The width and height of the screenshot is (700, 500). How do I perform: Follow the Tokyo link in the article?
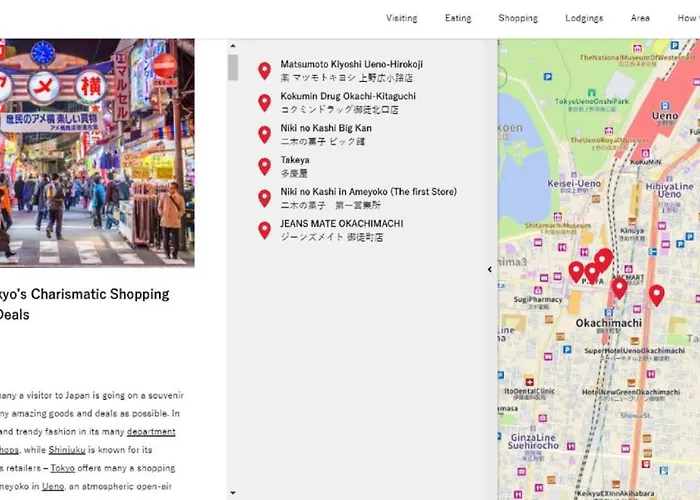pos(62,468)
